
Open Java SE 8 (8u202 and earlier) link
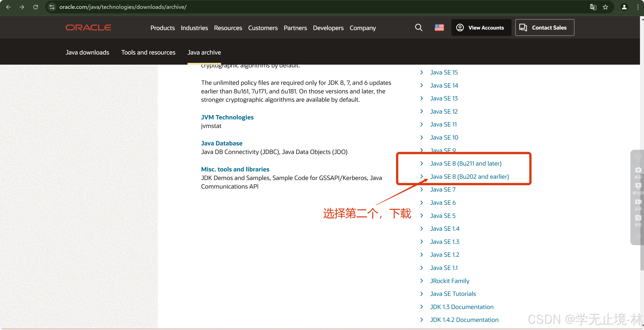pos(469,177)
